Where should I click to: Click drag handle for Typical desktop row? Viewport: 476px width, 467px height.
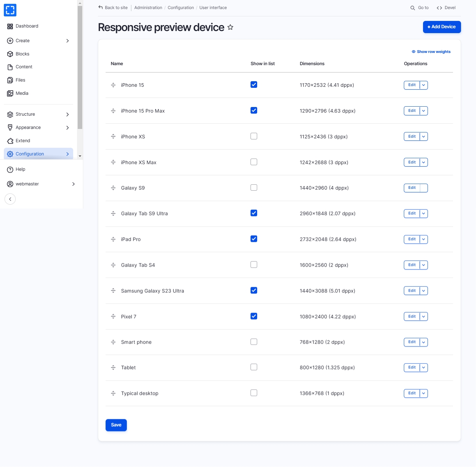pos(113,393)
